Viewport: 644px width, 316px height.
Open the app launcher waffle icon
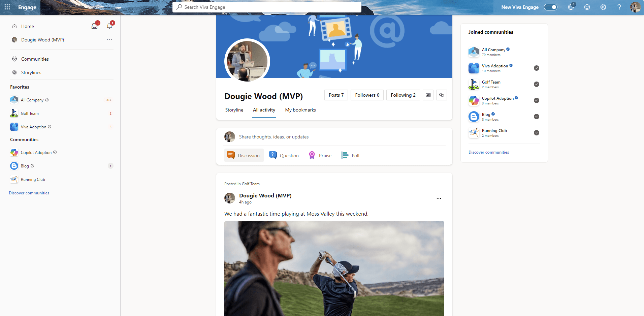(x=7, y=7)
